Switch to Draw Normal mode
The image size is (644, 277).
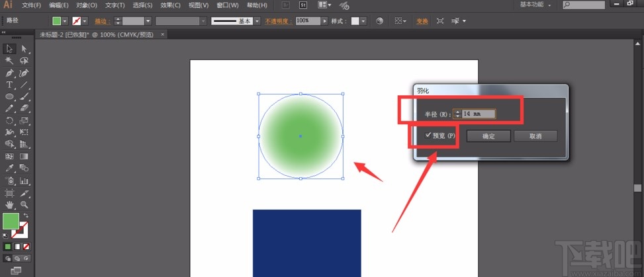7,258
